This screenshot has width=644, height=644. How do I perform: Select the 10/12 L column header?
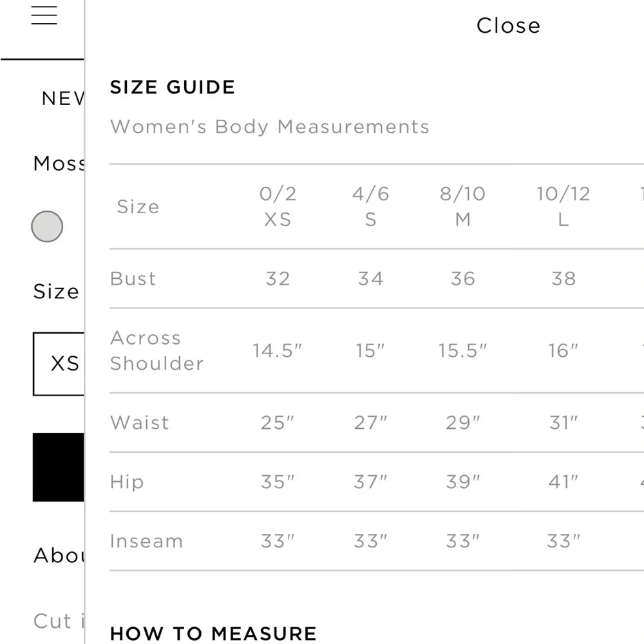(x=563, y=207)
